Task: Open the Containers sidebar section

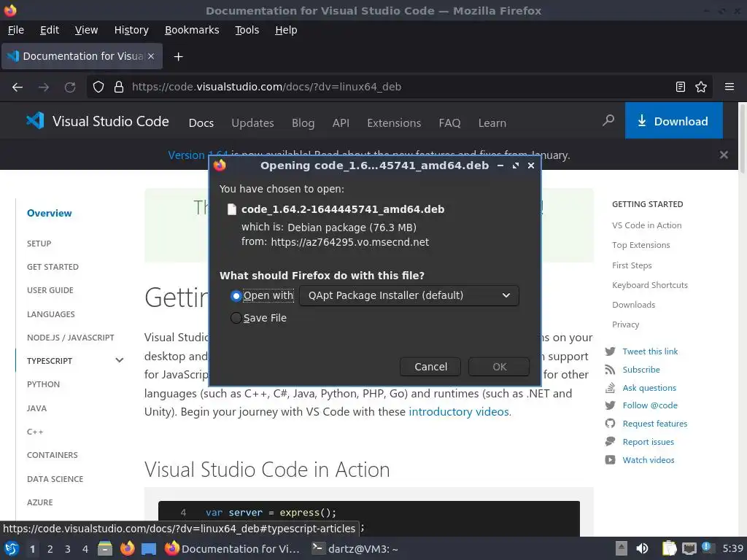Action: tap(52, 455)
